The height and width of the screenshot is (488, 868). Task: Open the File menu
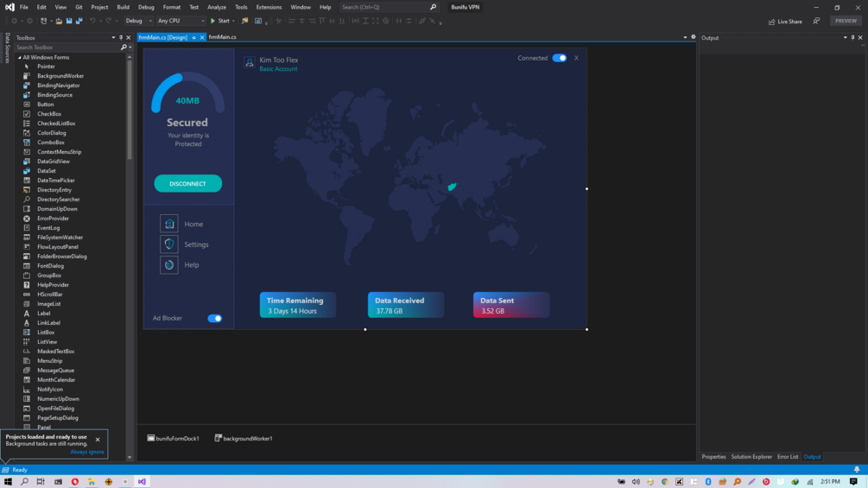(24, 7)
